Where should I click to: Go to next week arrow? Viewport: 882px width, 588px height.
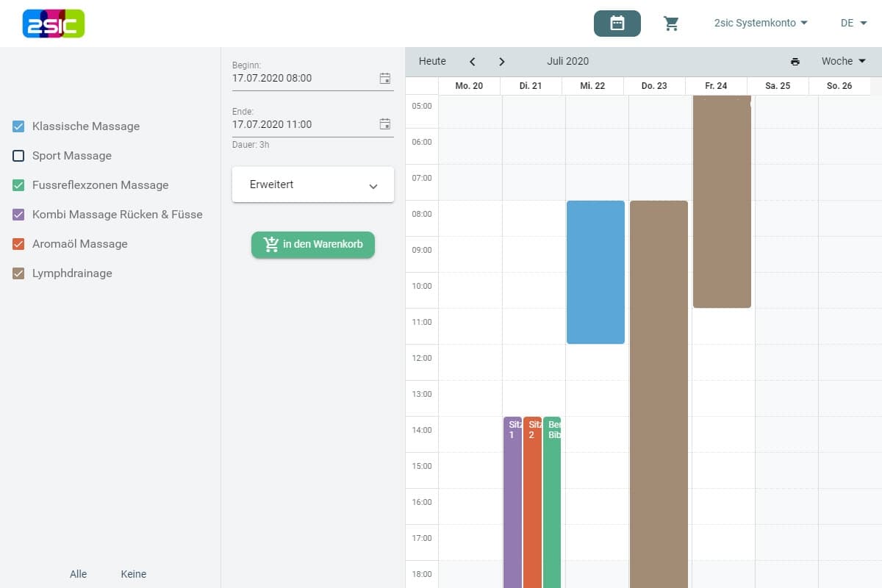[502, 62]
